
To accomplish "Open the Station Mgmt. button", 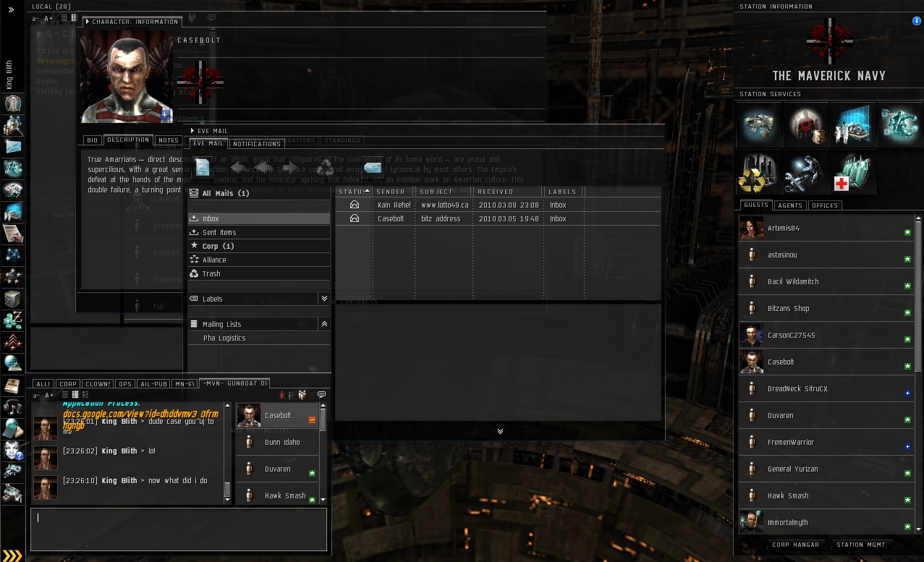I will (x=861, y=545).
